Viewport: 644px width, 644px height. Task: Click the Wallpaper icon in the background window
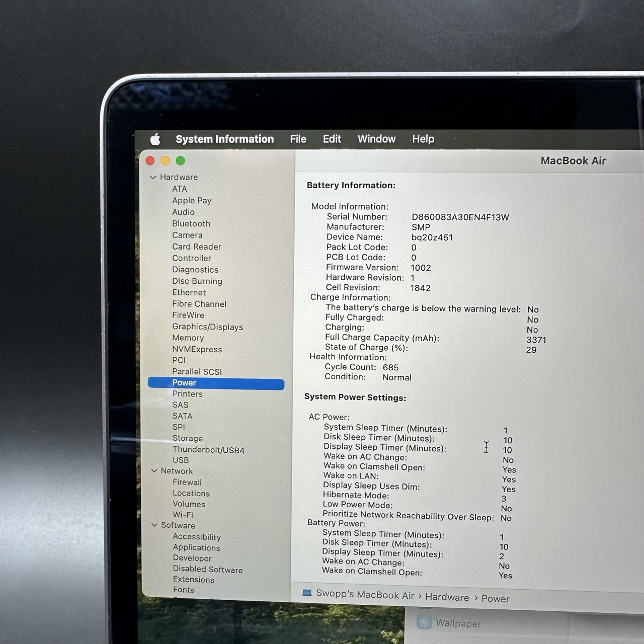point(424,622)
